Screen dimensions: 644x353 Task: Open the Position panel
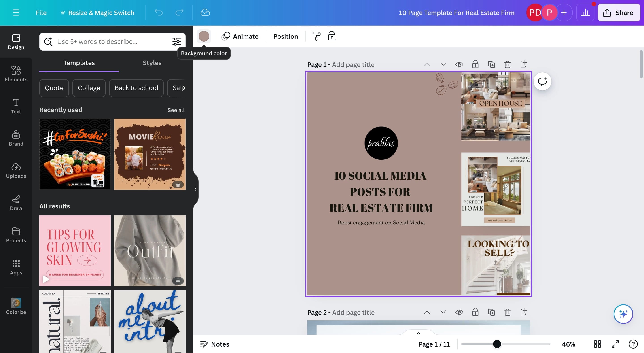tap(286, 36)
